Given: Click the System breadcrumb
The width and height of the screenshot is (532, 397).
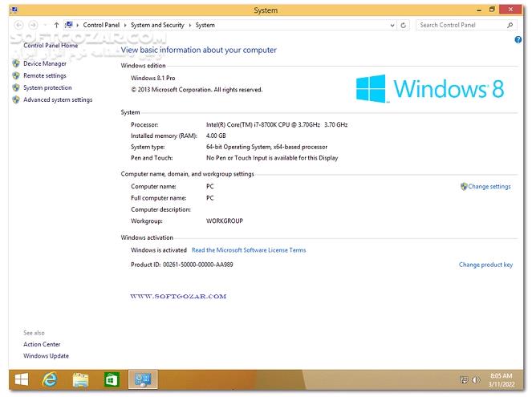Looking at the screenshot, I should click(x=205, y=25).
